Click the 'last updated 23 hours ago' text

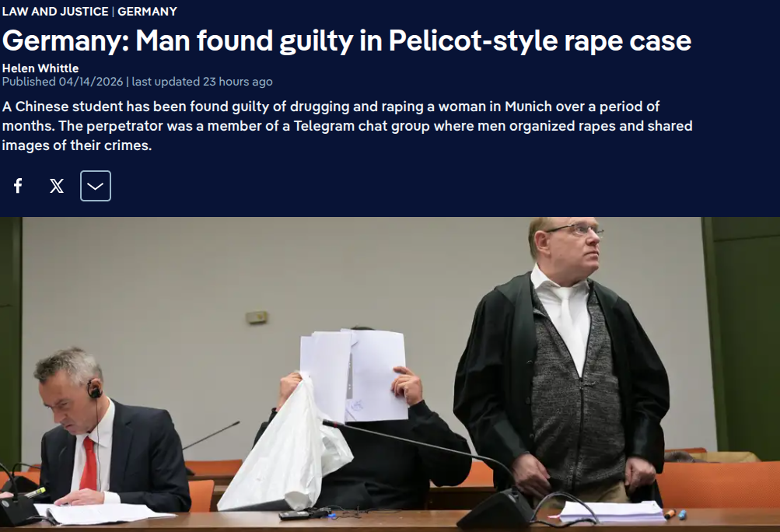point(202,82)
